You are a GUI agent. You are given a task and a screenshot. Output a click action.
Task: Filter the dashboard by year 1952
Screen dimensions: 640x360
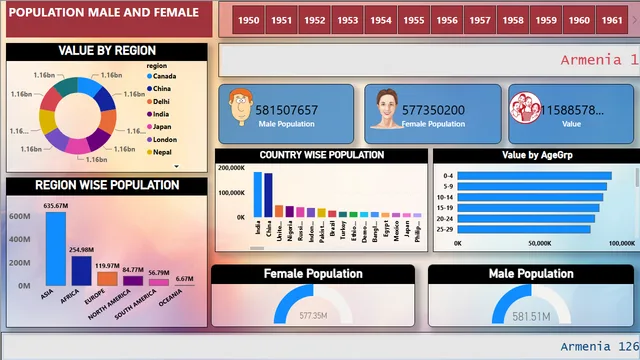(x=315, y=20)
